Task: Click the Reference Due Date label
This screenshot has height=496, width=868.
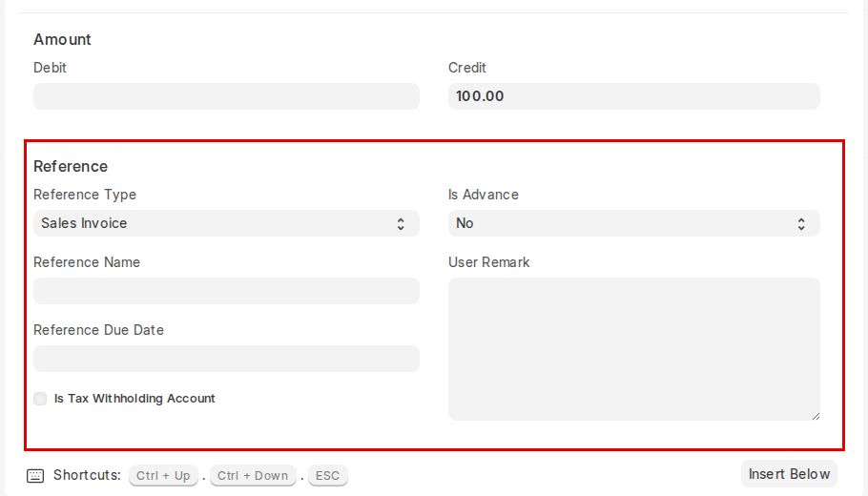Action: point(98,330)
